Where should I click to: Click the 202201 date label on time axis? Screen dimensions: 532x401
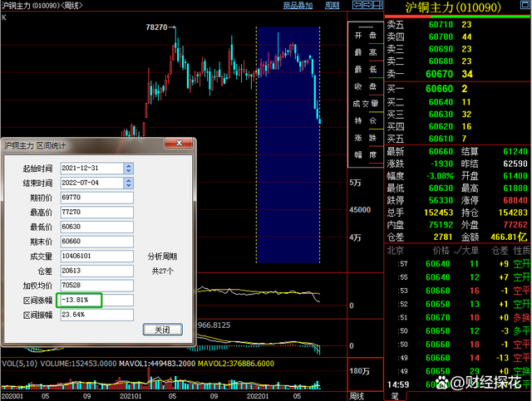tap(258, 396)
